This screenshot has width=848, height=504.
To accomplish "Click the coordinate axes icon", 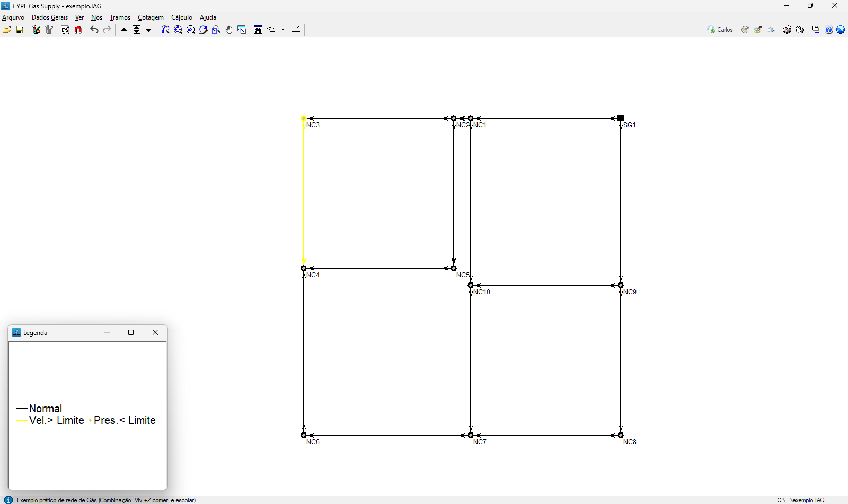I will (x=271, y=30).
